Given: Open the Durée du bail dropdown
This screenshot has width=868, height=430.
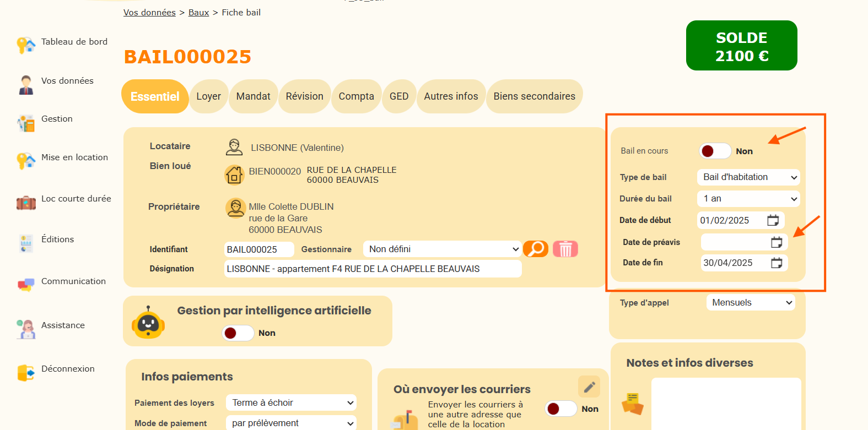Looking at the screenshot, I should [x=748, y=199].
